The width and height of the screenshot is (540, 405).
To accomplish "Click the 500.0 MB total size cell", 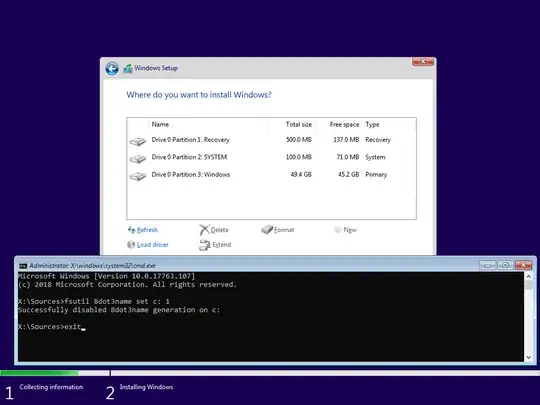I will coord(299,139).
